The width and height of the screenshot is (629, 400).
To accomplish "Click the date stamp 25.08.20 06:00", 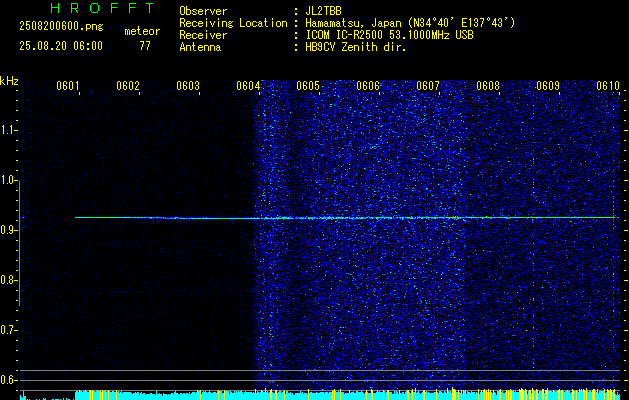I will [x=61, y=46].
